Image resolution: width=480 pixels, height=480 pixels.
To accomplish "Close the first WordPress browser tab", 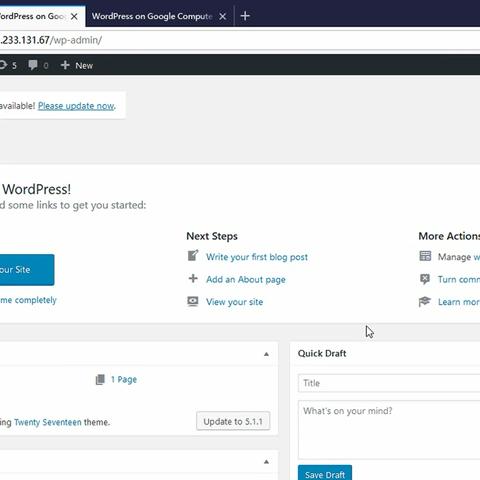I will point(74,16).
